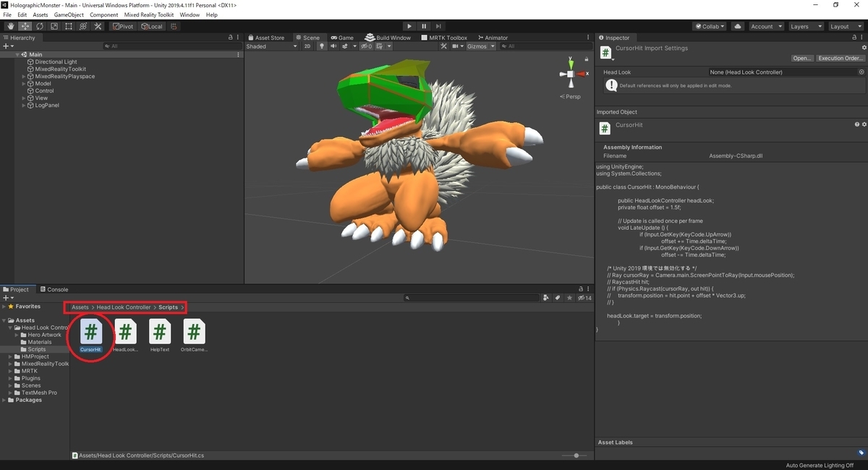Open the CursorHit script asset
Image resolution: width=868 pixels, height=470 pixels.
(90, 336)
